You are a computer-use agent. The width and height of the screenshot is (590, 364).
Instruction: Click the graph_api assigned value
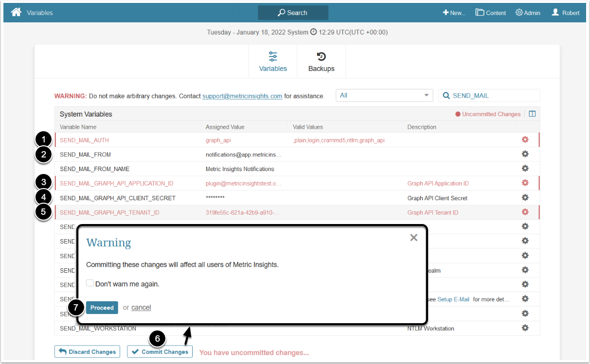(x=218, y=140)
